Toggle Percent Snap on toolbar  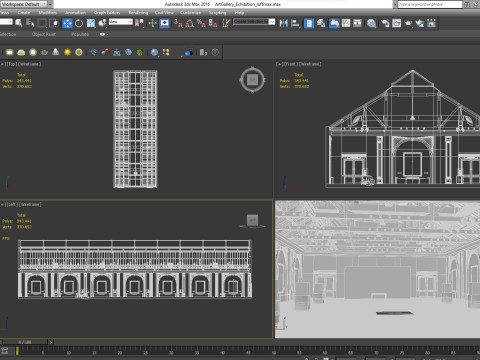tap(201, 23)
